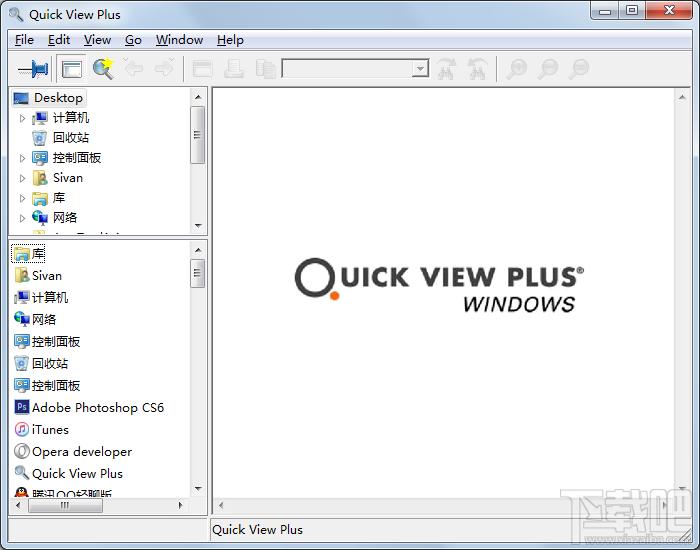The width and height of the screenshot is (700, 550).
Task: Click the file list horizontal scrollbar thumb
Action: coord(65,505)
